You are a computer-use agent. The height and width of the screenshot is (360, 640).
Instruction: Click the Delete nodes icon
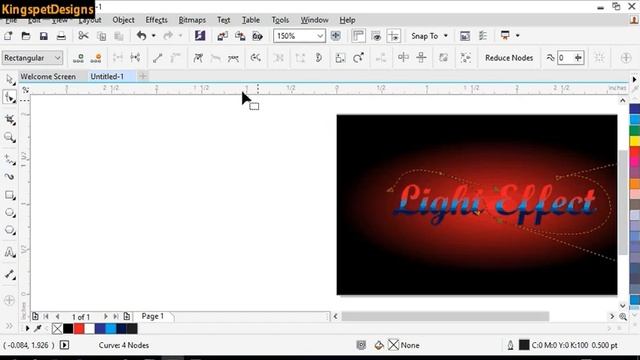[x=96, y=58]
